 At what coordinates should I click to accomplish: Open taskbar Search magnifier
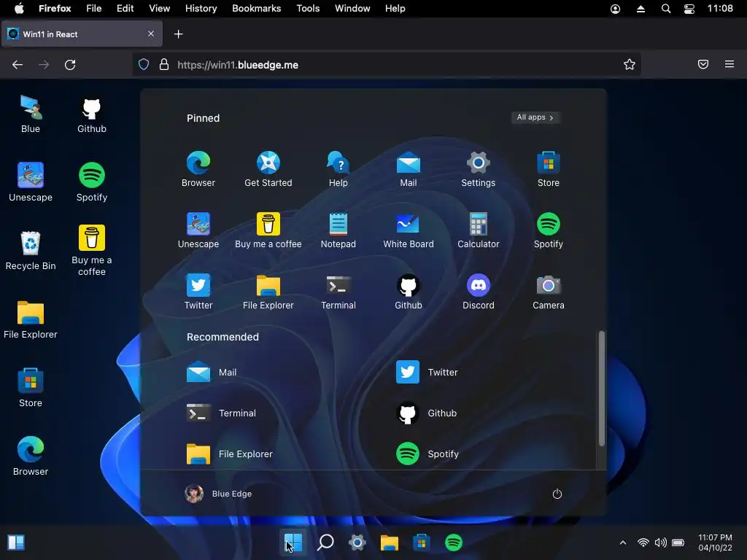pos(325,542)
